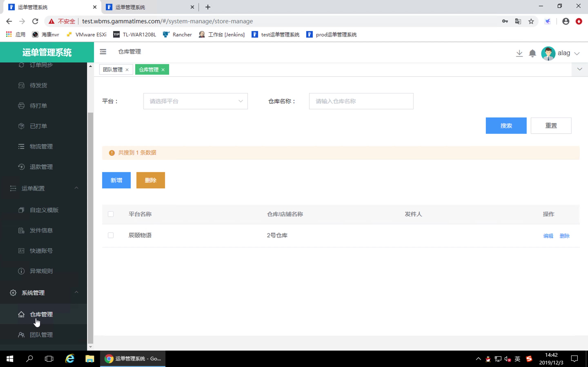This screenshot has height=367, width=588.
Task: Click the shipping configuration sidebar icon
Action: point(13,188)
